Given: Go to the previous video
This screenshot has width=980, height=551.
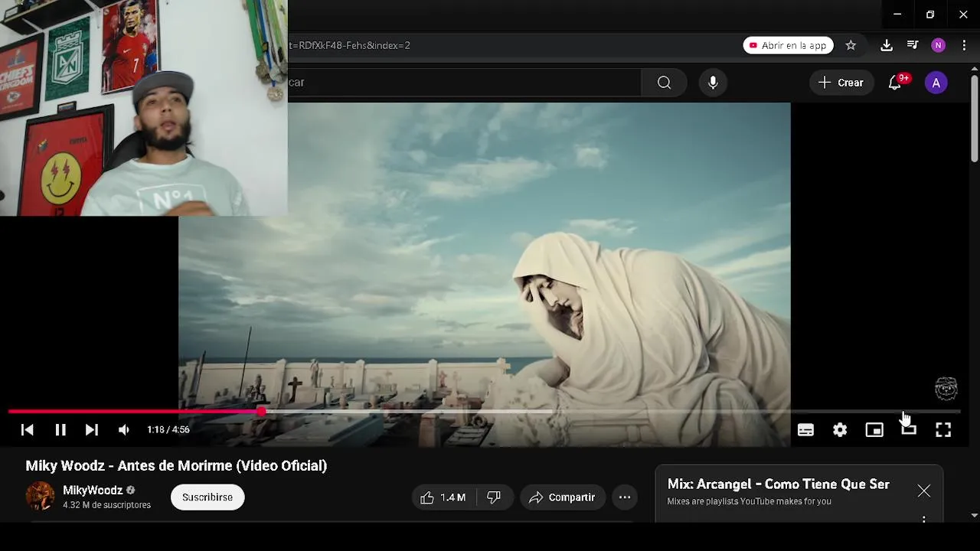Looking at the screenshot, I should [x=28, y=430].
